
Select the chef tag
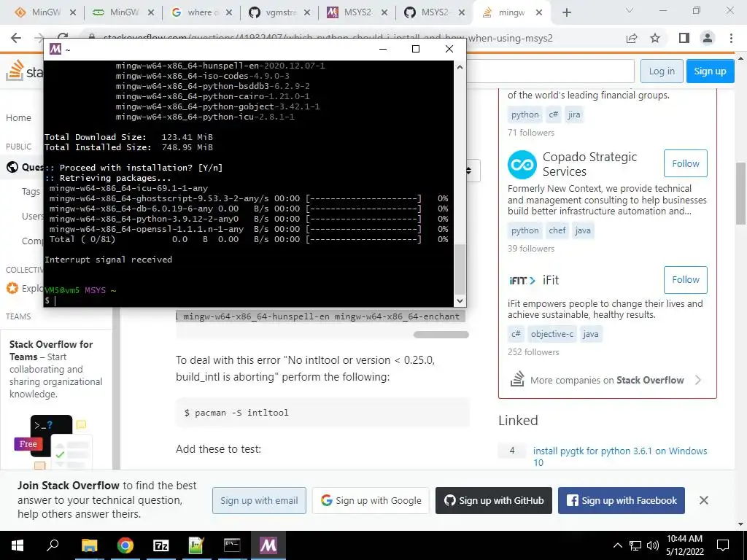(x=557, y=230)
